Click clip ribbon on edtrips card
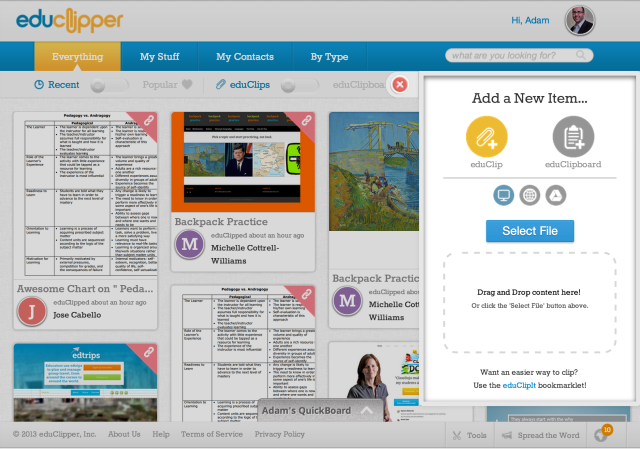The image size is (640, 449). tap(148, 353)
